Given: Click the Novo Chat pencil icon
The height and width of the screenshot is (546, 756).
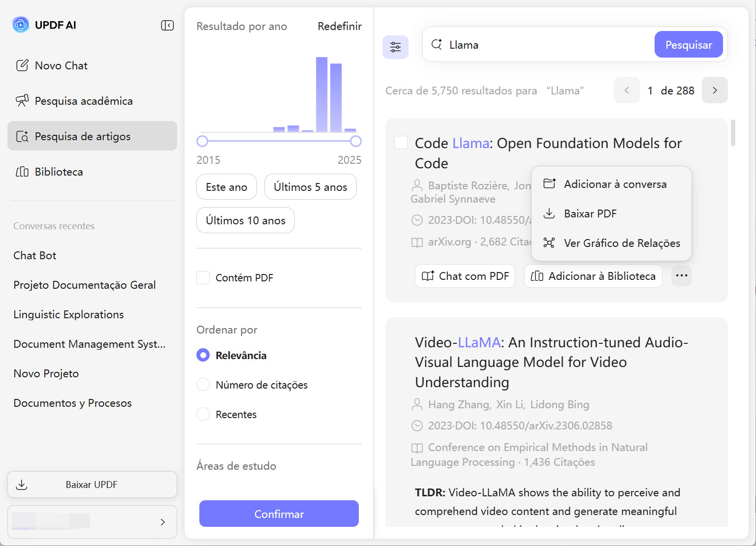Looking at the screenshot, I should tap(22, 65).
